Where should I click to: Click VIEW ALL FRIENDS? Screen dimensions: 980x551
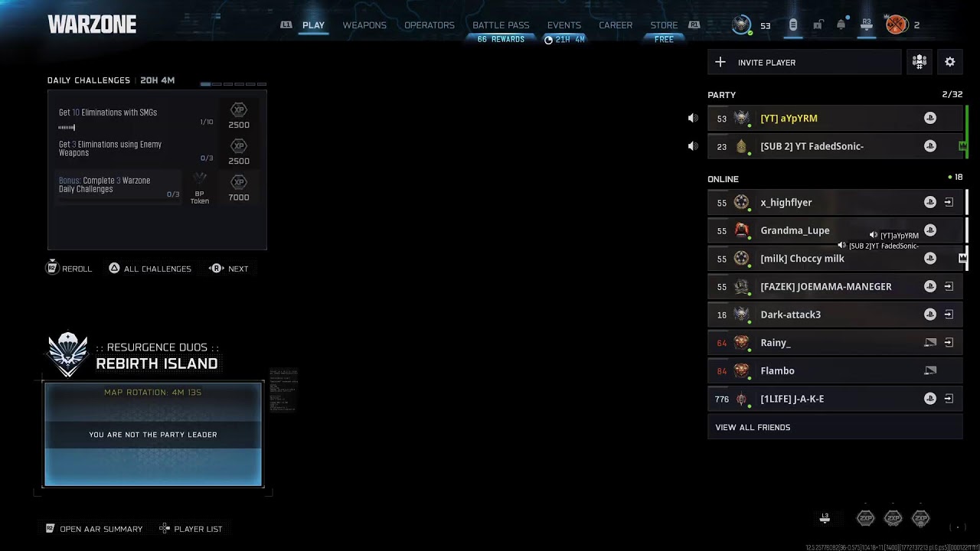click(835, 427)
